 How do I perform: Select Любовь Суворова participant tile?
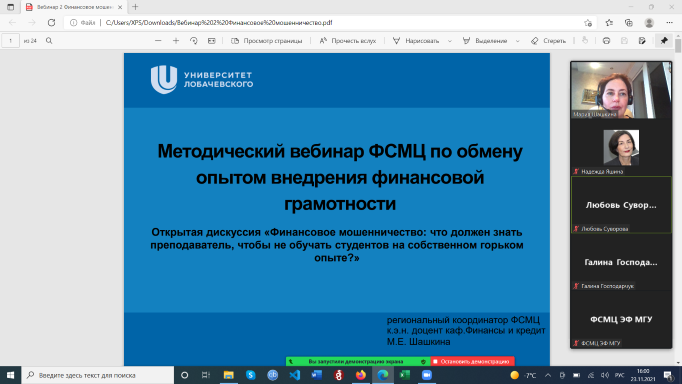pyautogui.click(x=621, y=205)
